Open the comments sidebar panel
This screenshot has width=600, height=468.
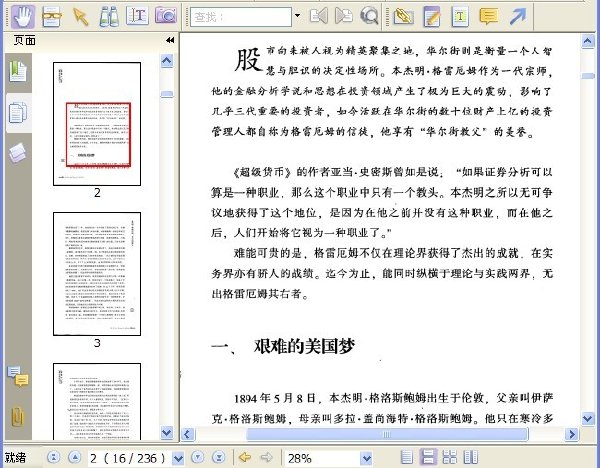[x=18, y=377]
